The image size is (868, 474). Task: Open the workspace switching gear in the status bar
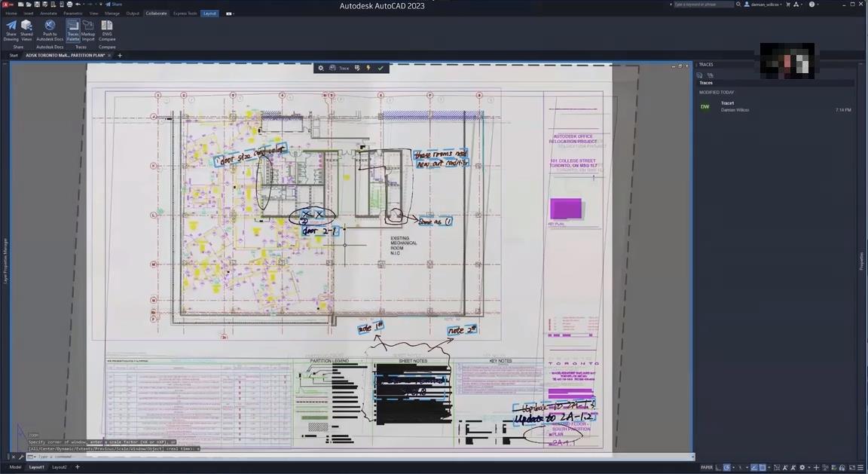[x=802, y=468]
